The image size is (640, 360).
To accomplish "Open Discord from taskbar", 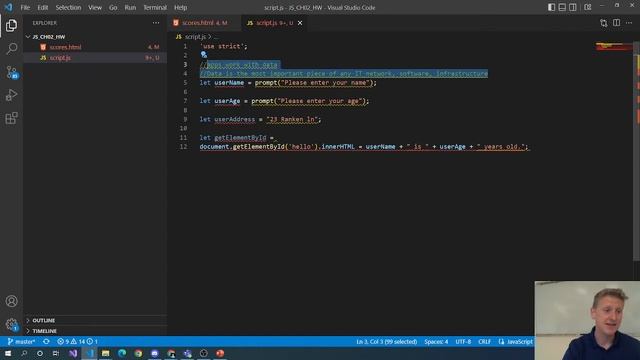I will [154, 353].
